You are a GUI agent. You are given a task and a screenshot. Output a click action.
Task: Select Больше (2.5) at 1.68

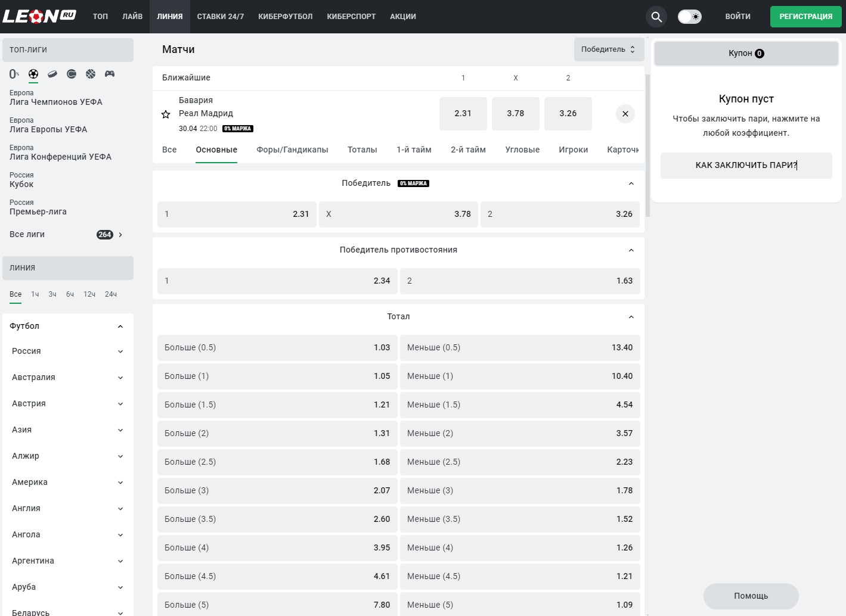click(277, 462)
